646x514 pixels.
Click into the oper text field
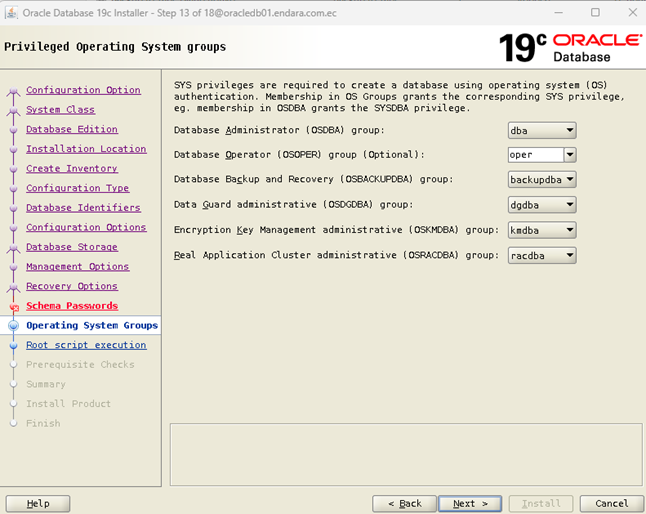pos(536,155)
